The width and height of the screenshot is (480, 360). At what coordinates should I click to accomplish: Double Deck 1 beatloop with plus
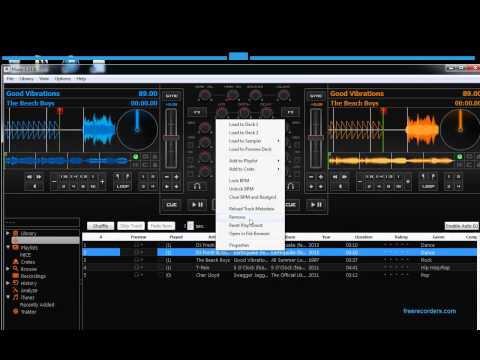pyautogui.click(x=102, y=182)
